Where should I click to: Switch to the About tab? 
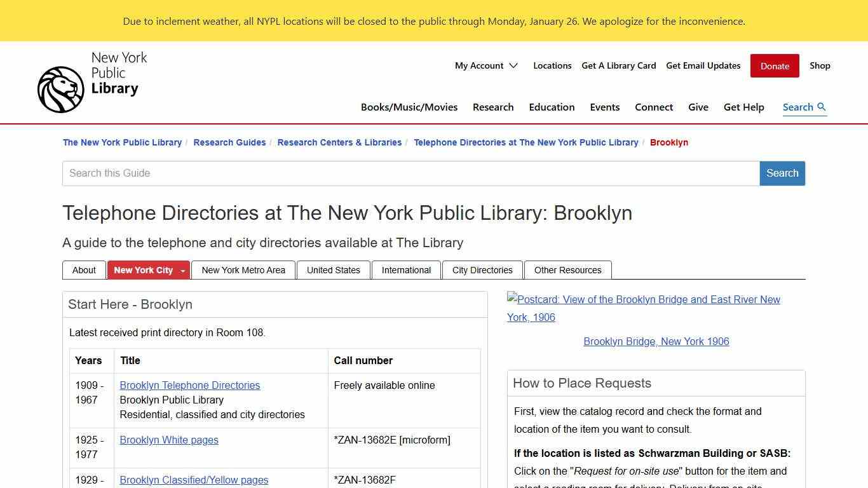83,270
